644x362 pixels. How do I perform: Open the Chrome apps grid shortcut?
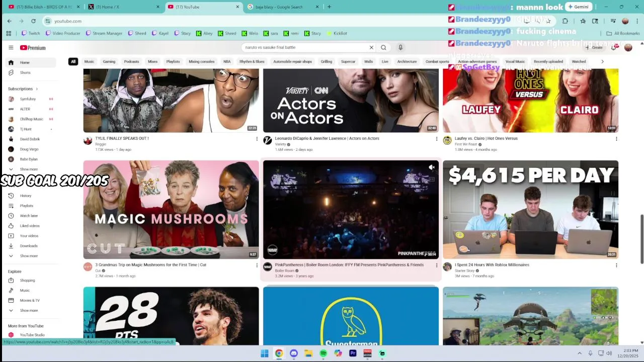(x=9, y=33)
